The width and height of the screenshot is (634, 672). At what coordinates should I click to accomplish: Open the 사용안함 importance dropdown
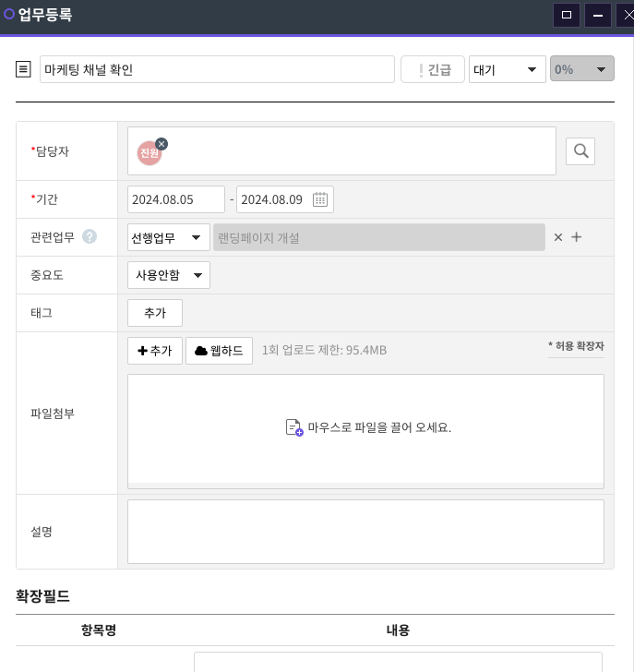click(169, 275)
